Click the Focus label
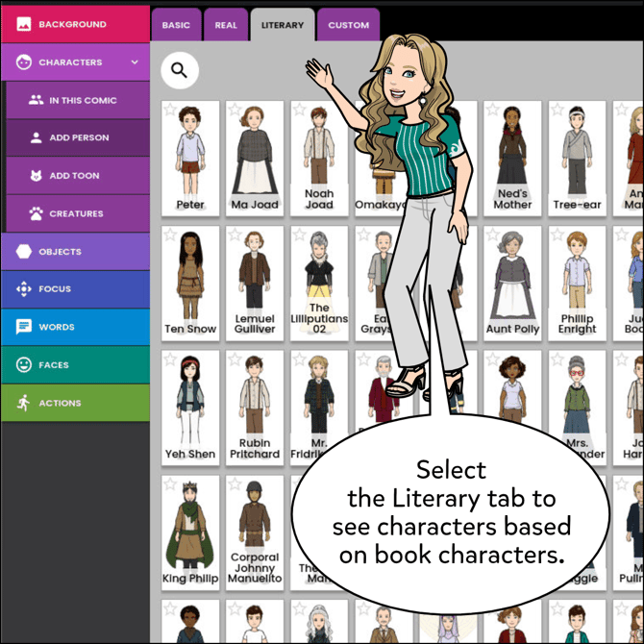 tap(55, 288)
